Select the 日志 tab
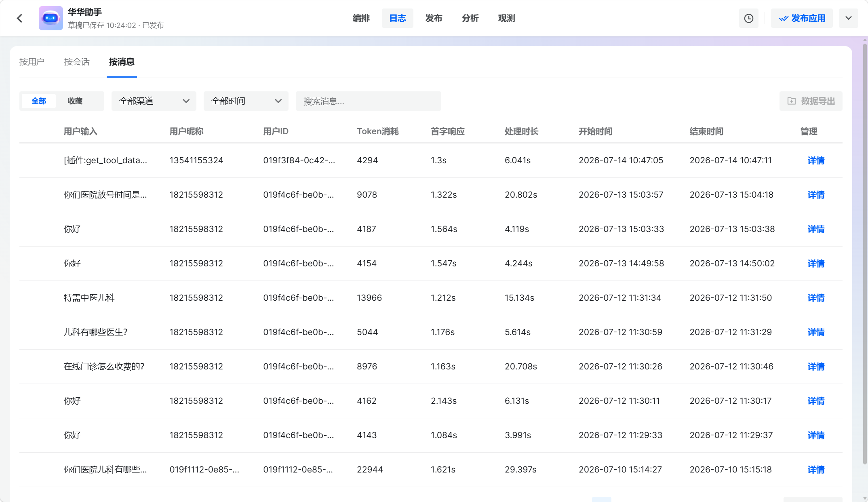Image resolution: width=868 pixels, height=502 pixels. click(x=398, y=18)
